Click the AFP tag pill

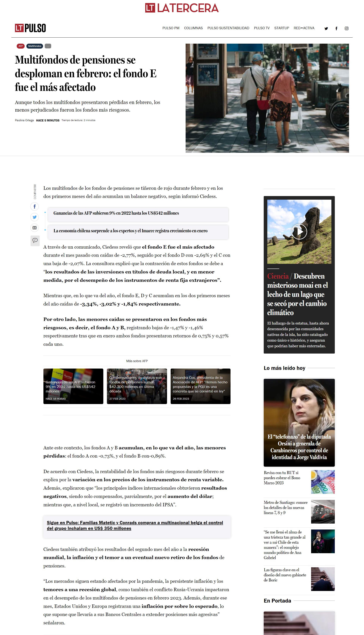pyautogui.click(x=20, y=46)
